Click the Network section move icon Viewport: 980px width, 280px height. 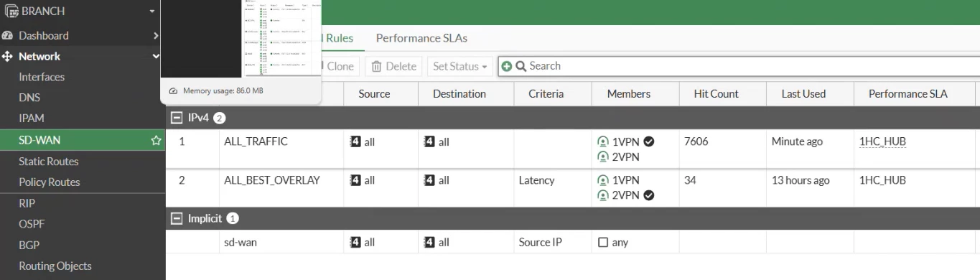click(8, 56)
